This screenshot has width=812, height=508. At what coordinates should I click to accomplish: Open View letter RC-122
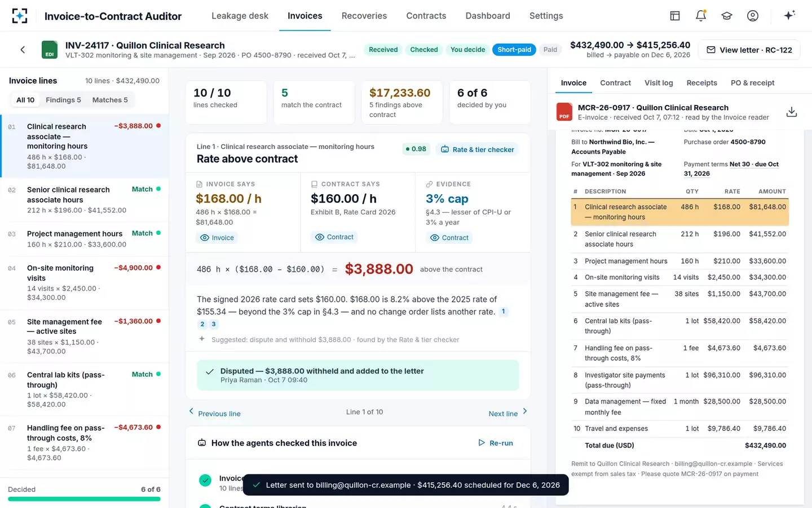click(749, 50)
